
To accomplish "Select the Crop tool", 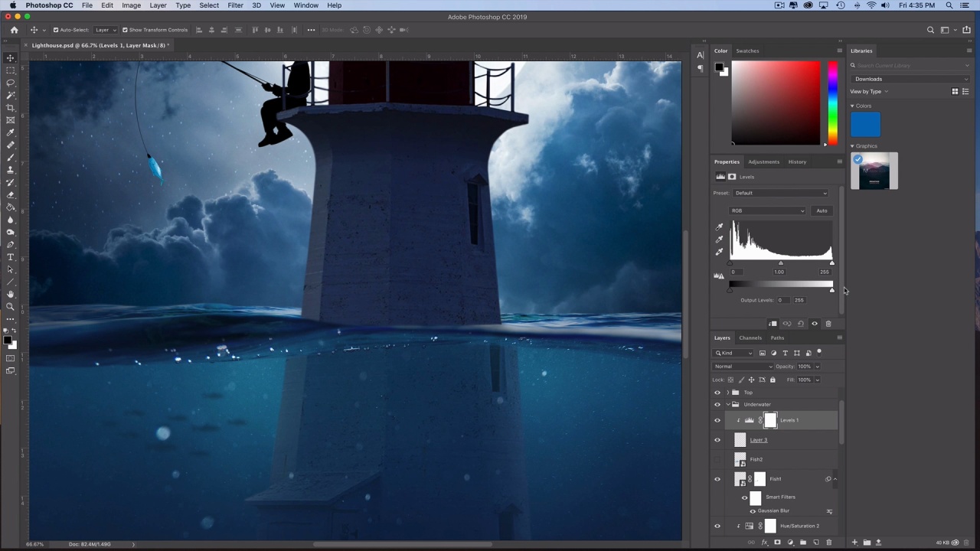I will pyautogui.click(x=11, y=108).
